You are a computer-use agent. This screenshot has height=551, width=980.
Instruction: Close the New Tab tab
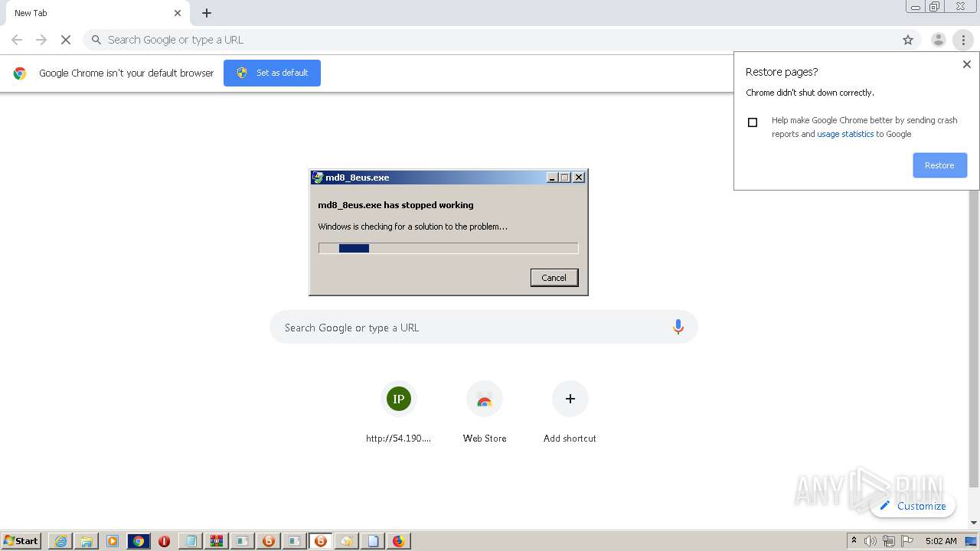coord(178,13)
